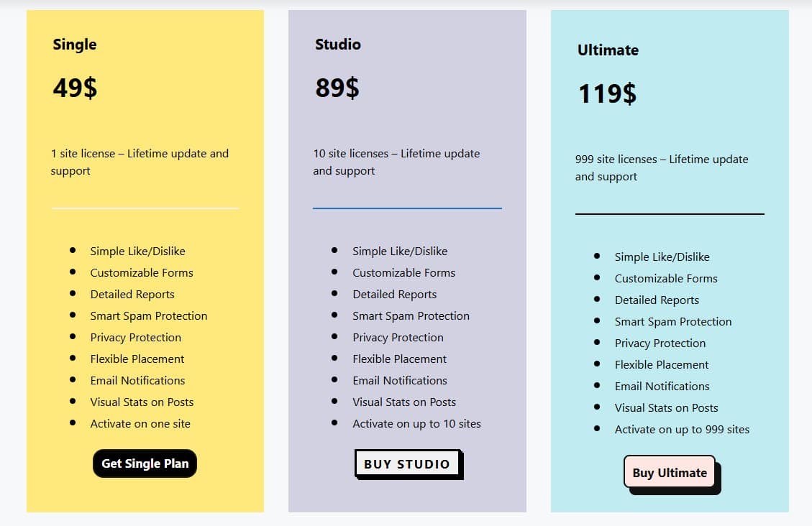Click the BUY STUDIO button

pos(407,464)
